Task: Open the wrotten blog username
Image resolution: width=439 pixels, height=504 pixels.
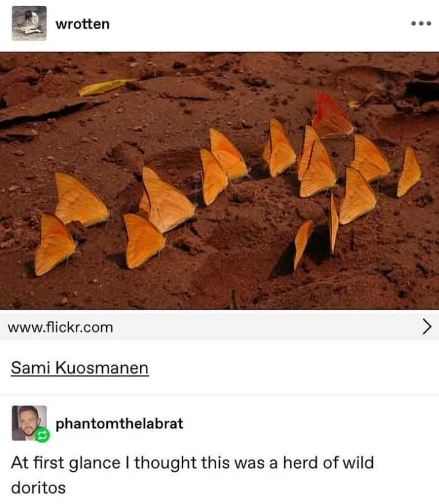Action: 83,24
